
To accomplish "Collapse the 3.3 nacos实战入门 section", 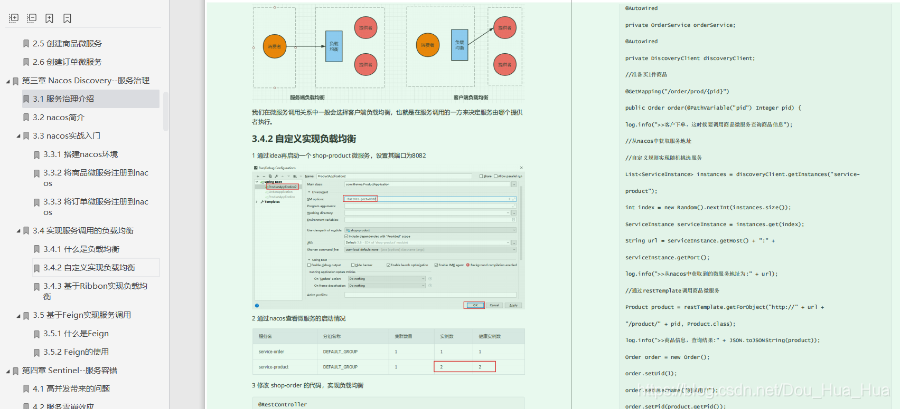I will [18, 136].
